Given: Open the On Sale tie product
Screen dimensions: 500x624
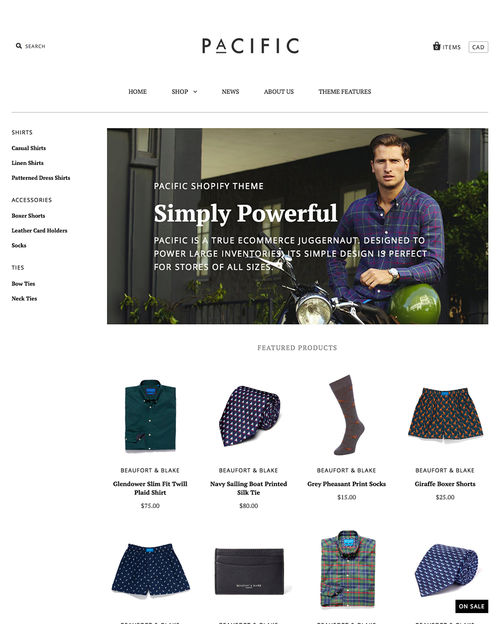Looking at the screenshot, I should tap(446, 570).
